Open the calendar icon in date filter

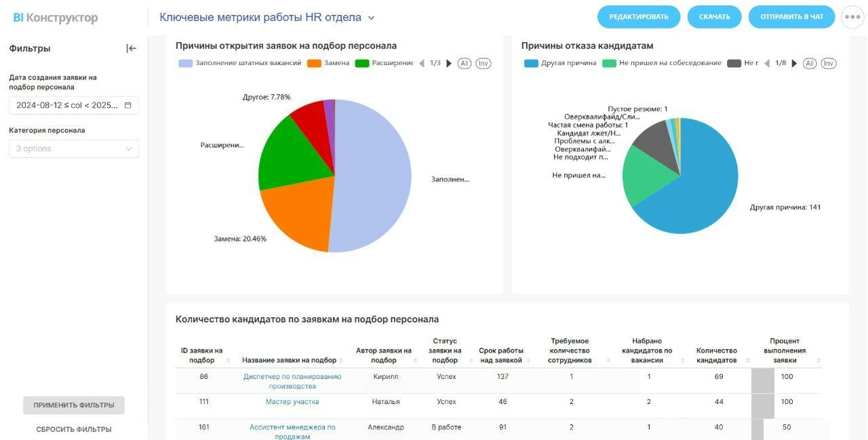point(127,105)
